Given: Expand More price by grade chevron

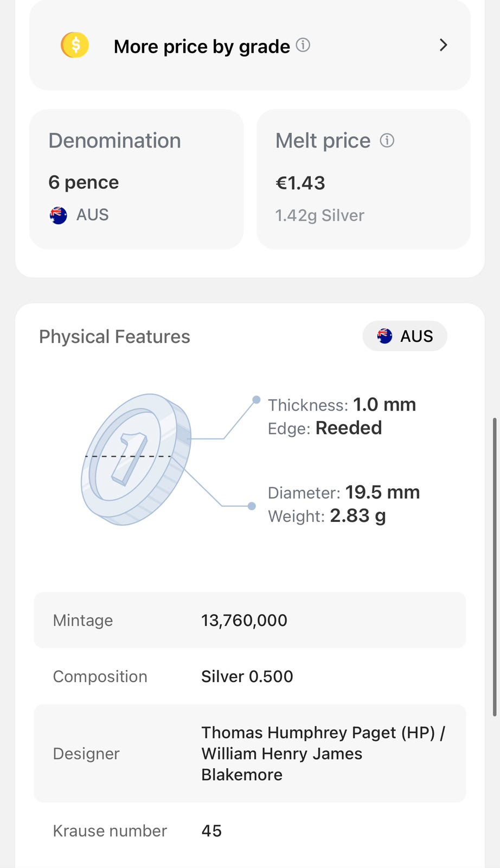Looking at the screenshot, I should click(443, 45).
